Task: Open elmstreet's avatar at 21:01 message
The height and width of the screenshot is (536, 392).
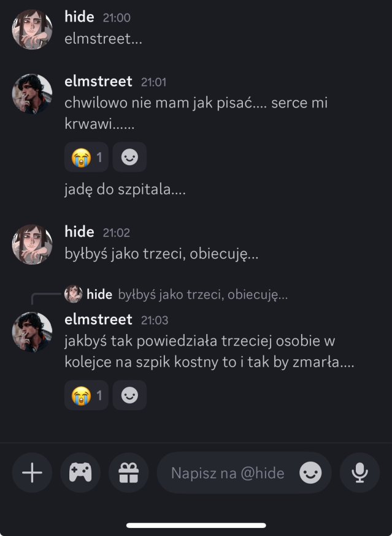Action: [32, 94]
